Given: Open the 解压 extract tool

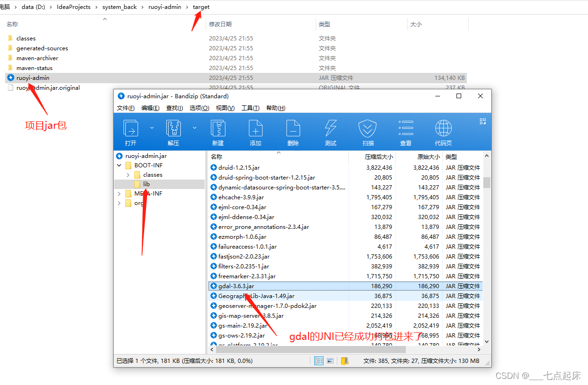Looking at the screenshot, I should [x=173, y=131].
